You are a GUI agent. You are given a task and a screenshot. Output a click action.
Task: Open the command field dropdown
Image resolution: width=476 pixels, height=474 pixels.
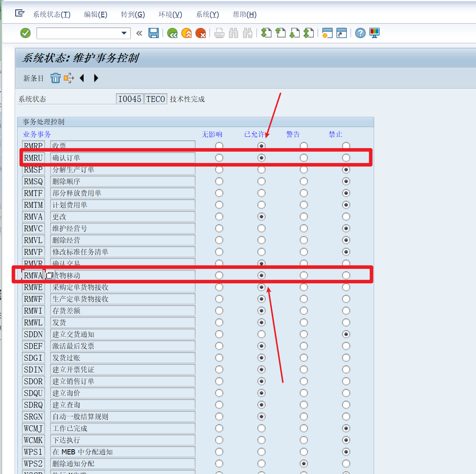125,33
